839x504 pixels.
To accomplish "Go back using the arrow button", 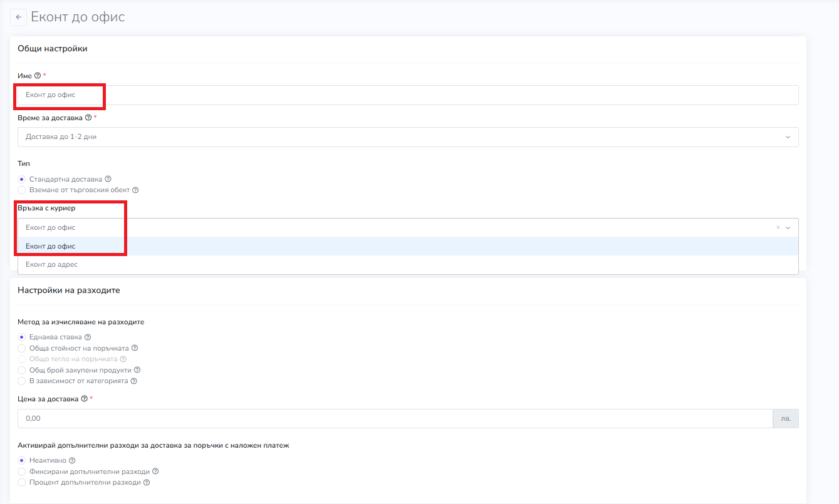I will 19,17.
